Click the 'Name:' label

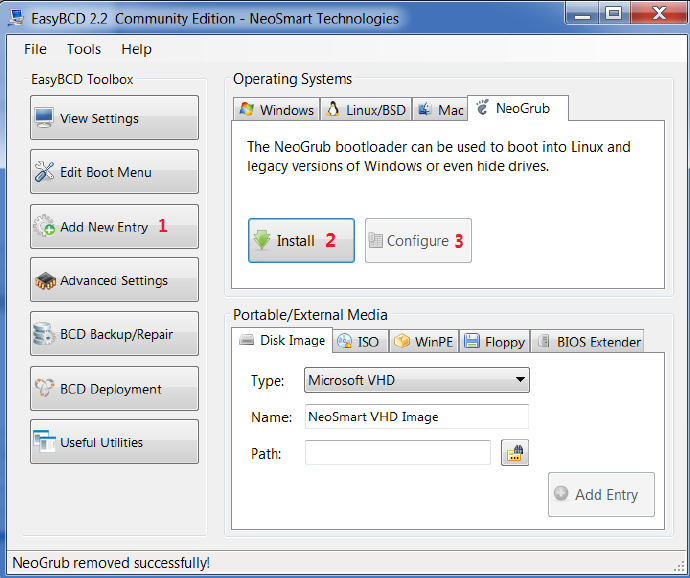[272, 417]
